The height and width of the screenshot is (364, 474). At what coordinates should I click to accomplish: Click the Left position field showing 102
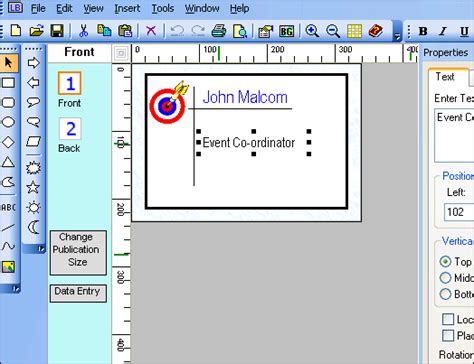coord(459,212)
